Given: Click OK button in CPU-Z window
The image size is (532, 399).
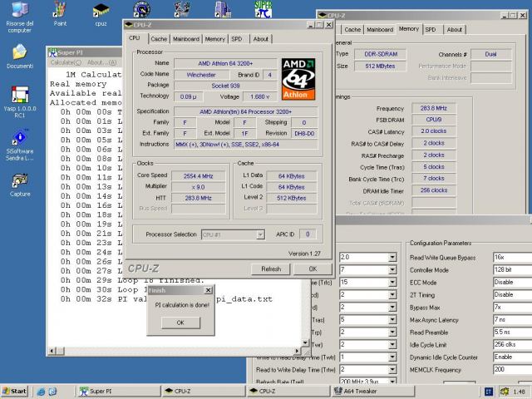Looking at the screenshot, I should tap(313, 269).
